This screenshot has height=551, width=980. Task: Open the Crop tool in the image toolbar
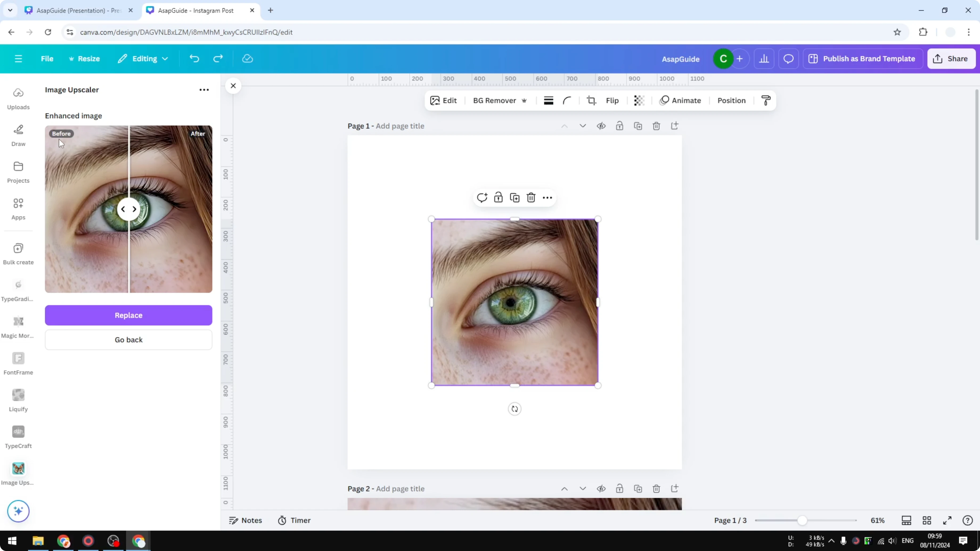pos(591,100)
